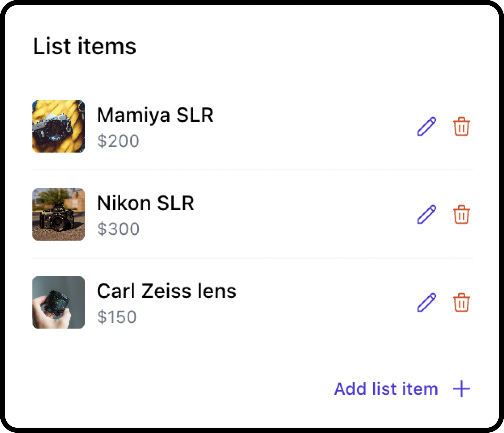Click the $300 price label
Viewport: 504px width, 433px height.
click(118, 229)
